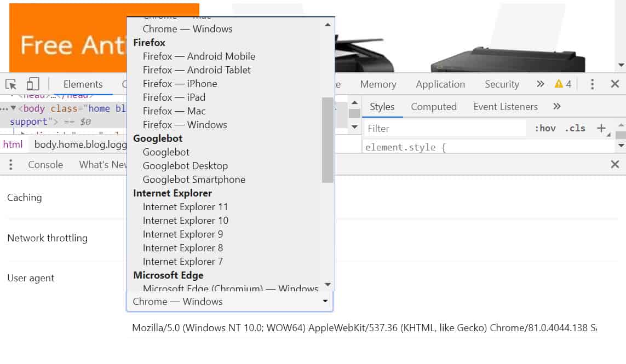626x364 pixels.
Task: Select body.home.blog breadcrumb item
Action: click(x=80, y=145)
